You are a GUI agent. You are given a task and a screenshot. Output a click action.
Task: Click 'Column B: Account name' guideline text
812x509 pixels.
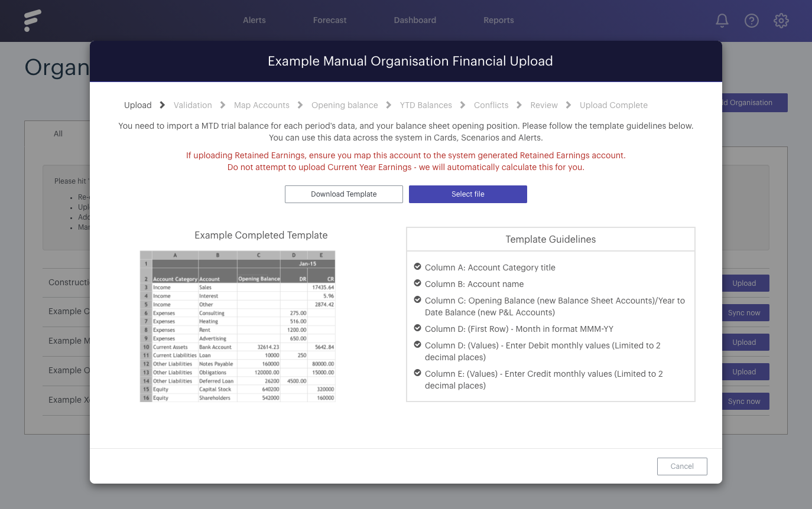(x=475, y=284)
